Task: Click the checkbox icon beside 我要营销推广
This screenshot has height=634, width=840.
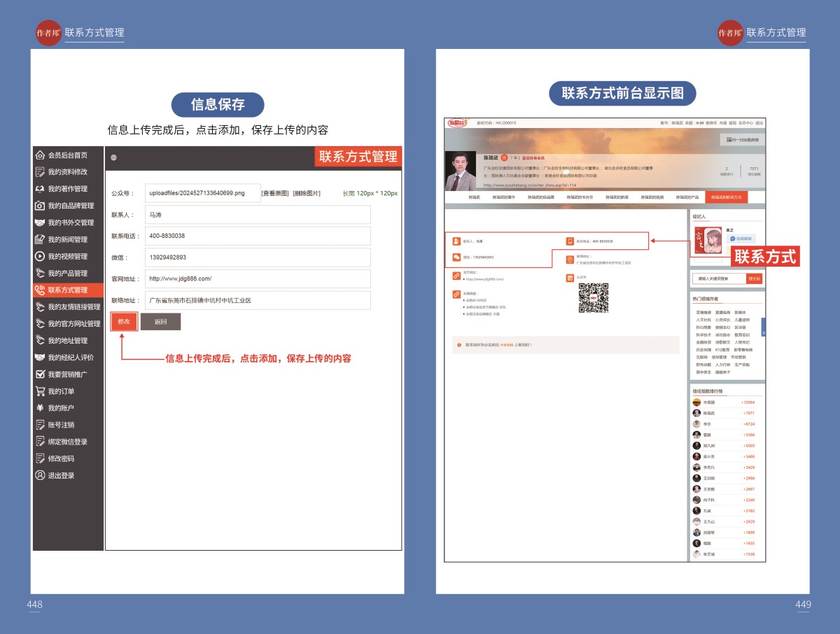Action: pos(41,374)
